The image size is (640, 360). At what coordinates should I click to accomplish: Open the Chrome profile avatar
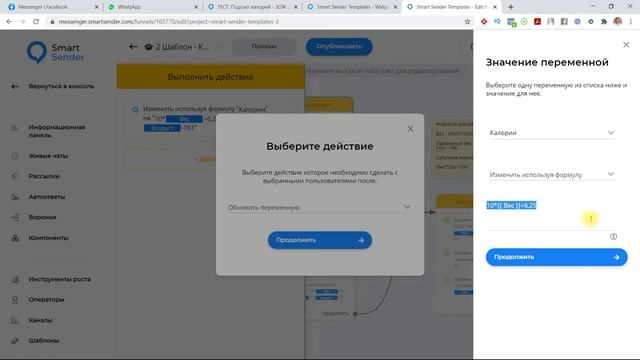(617, 22)
